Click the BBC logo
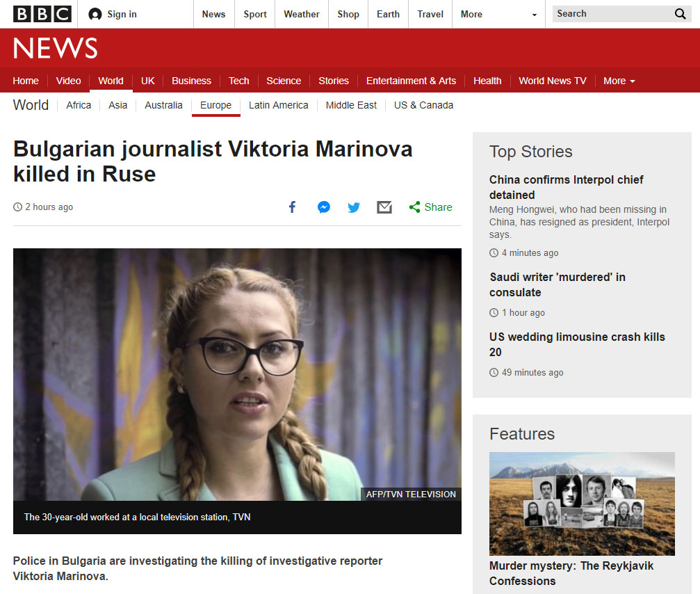The height and width of the screenshot is (594, 700). [x=42, y=14]
